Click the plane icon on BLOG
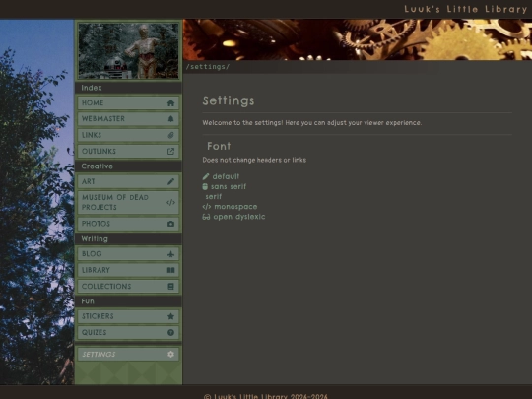The height and width of the screenshot is (399, 532). (x=170, y=254)
